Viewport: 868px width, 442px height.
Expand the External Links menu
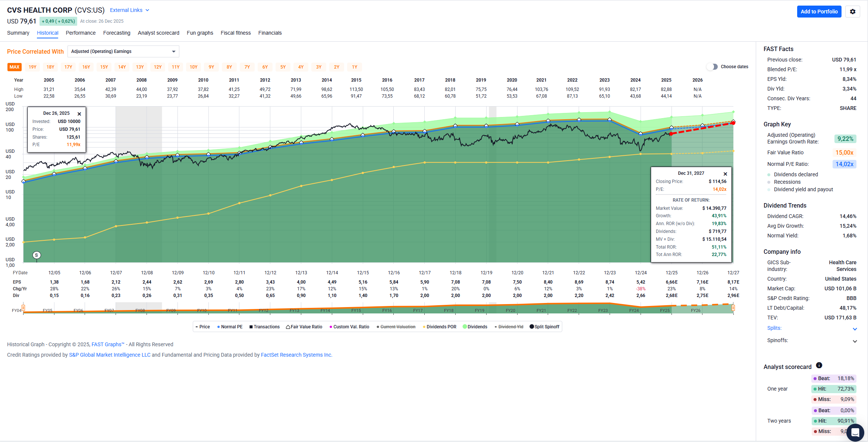click(129, 10)
